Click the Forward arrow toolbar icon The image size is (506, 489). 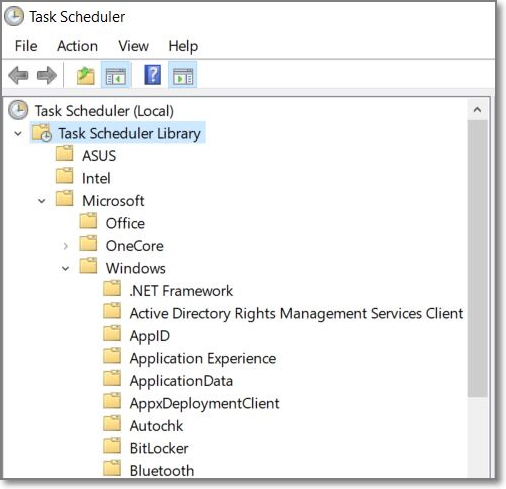(x=47, y=75)
